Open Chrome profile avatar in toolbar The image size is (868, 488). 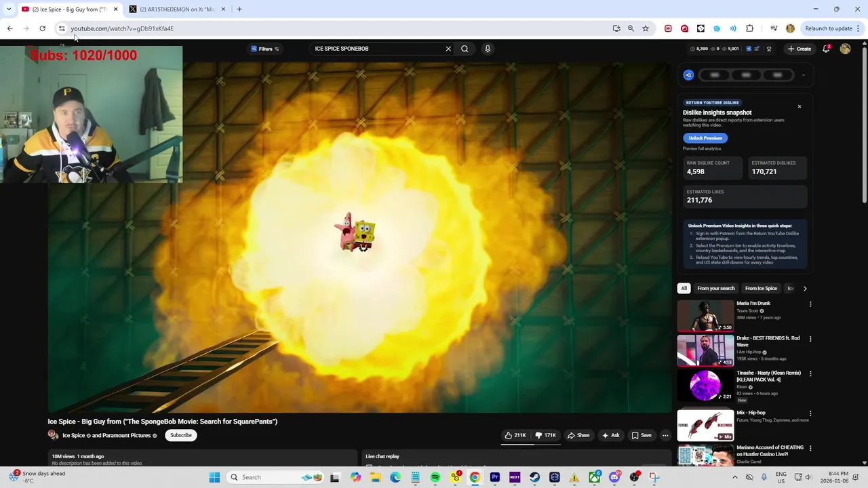click(790, 28)
